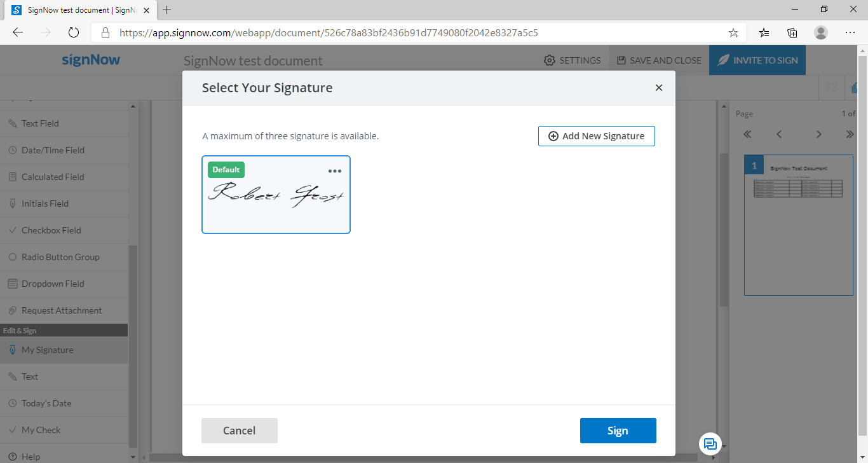Click the Add New Signature button
The image size is (868, 463).
(596, 135)
